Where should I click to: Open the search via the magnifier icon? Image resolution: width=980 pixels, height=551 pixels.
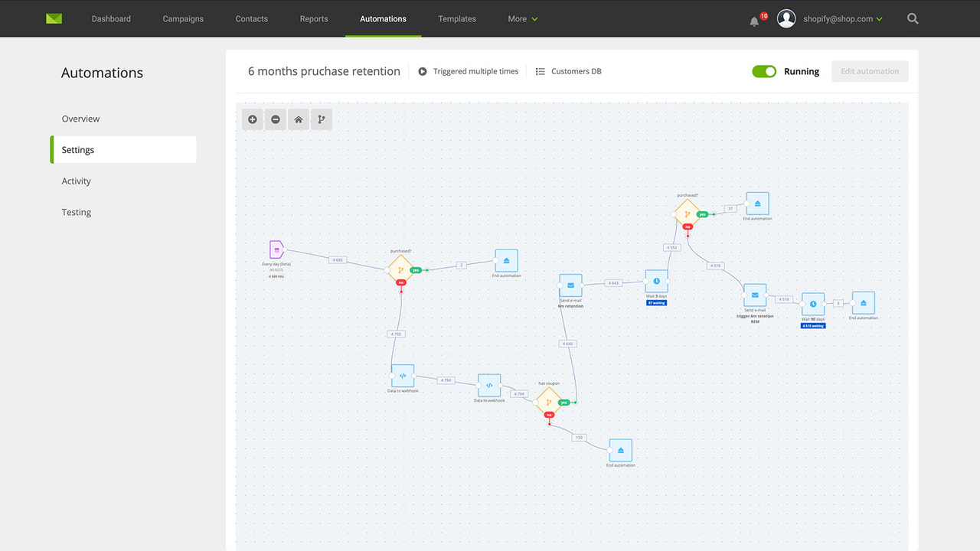913,18
